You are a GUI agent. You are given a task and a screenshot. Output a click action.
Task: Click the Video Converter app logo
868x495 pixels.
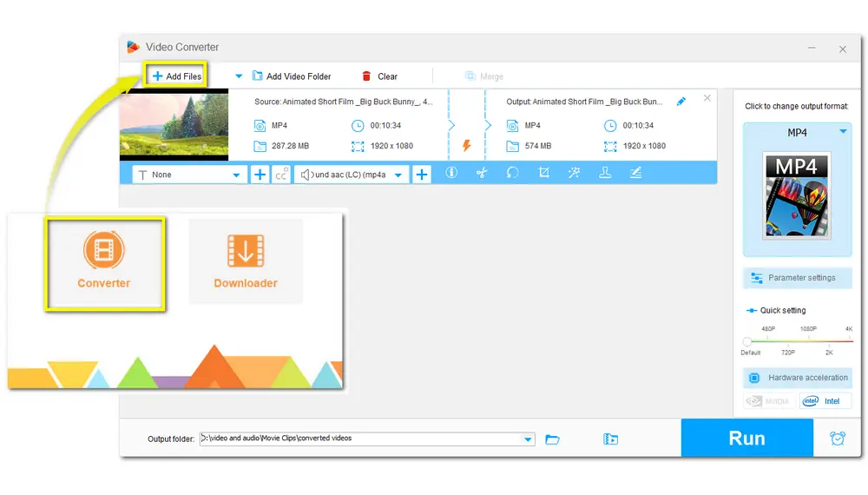coord(133,47)
